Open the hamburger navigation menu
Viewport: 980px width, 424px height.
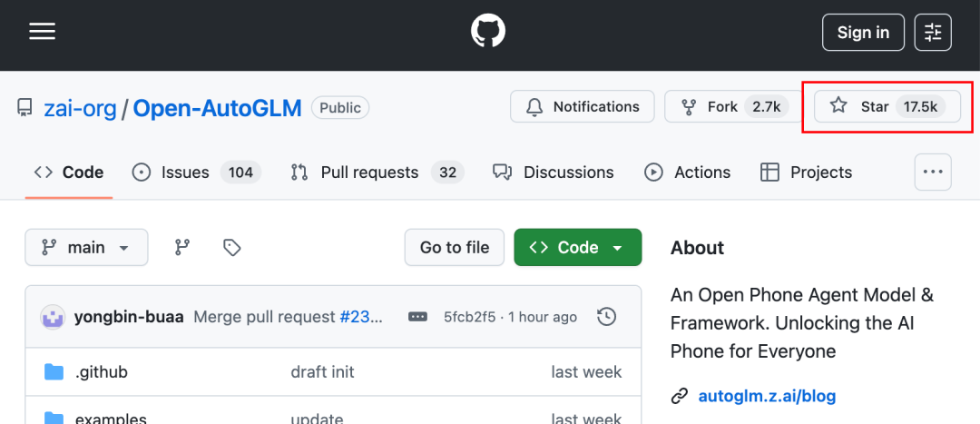coord(43,31)
